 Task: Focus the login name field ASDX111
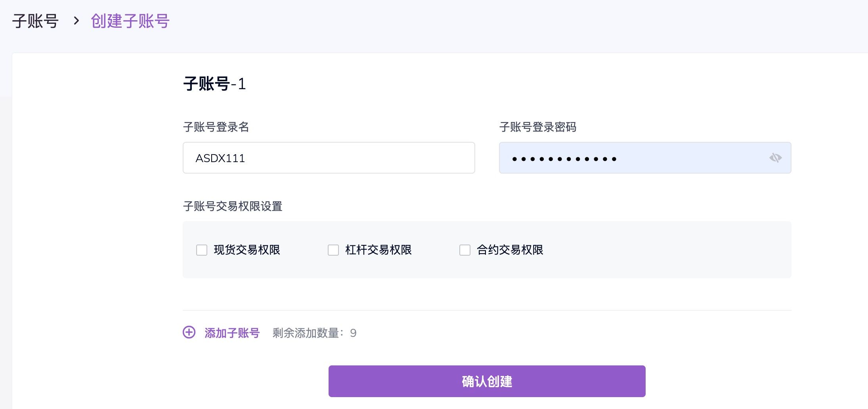[x=329, y=158]
